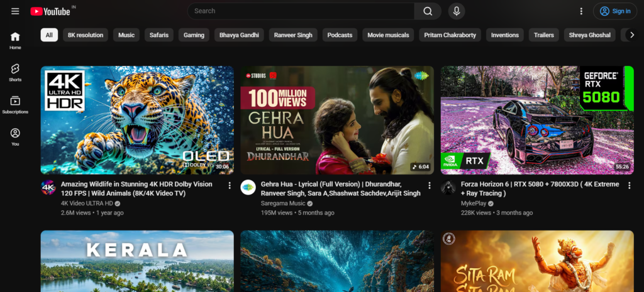This screenshot has height=292, width=644.
Task: Open the underwater ruins video thumbnail
Action: pyautogui.click(x=337, y=261)
